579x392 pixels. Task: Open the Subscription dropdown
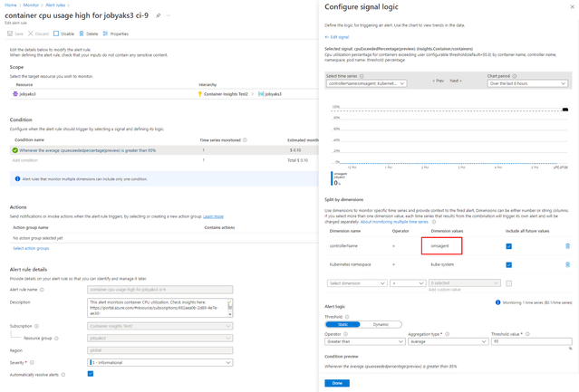[160, 326]
